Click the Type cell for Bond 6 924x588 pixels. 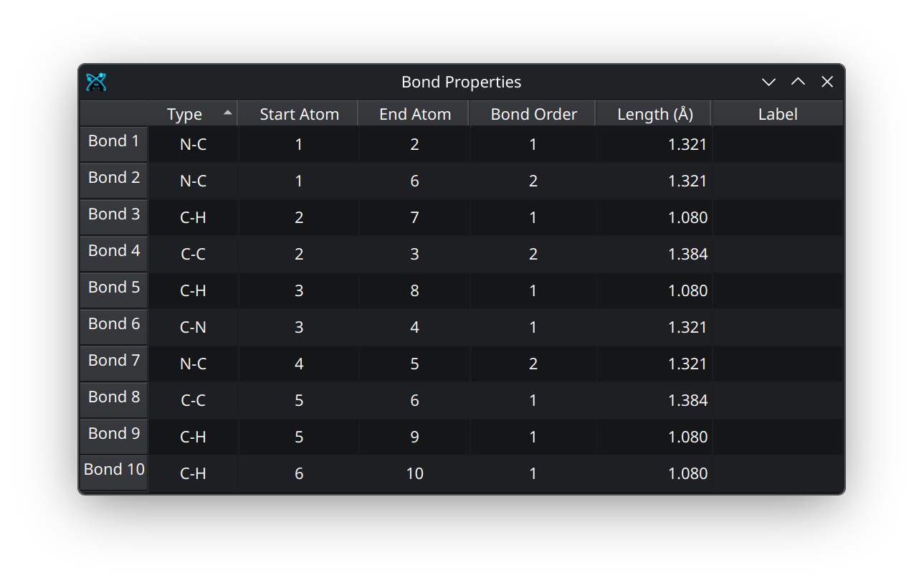click(193, 327)
